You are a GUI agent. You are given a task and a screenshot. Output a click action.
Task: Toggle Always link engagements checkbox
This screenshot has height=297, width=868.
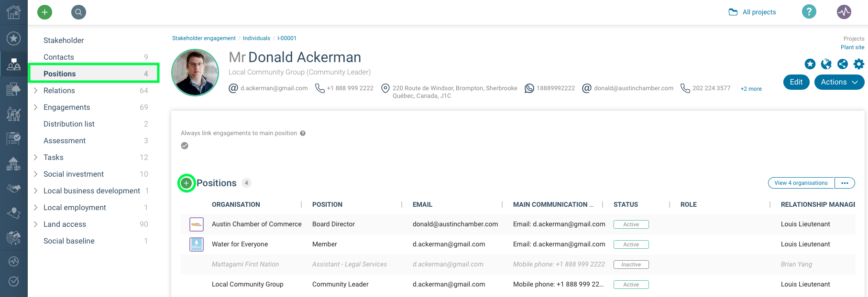185,146
